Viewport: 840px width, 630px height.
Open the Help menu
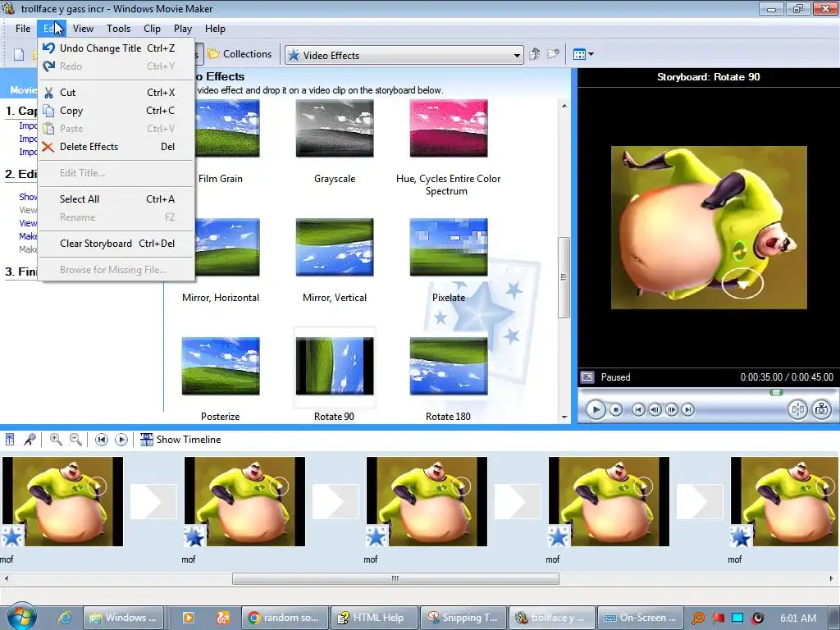click(215, 29)
